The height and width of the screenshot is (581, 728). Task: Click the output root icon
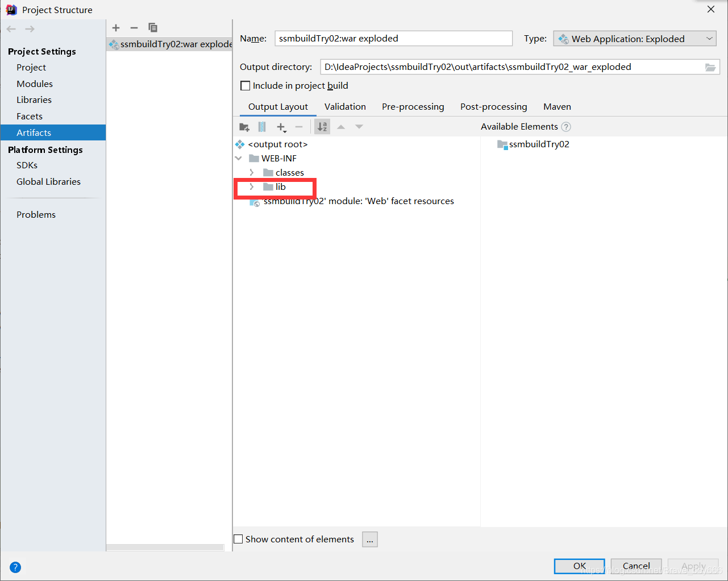tap(240, 144)
